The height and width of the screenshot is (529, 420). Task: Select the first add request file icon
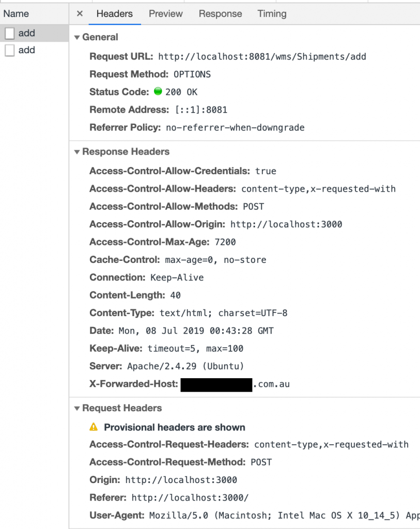(9, 33)
